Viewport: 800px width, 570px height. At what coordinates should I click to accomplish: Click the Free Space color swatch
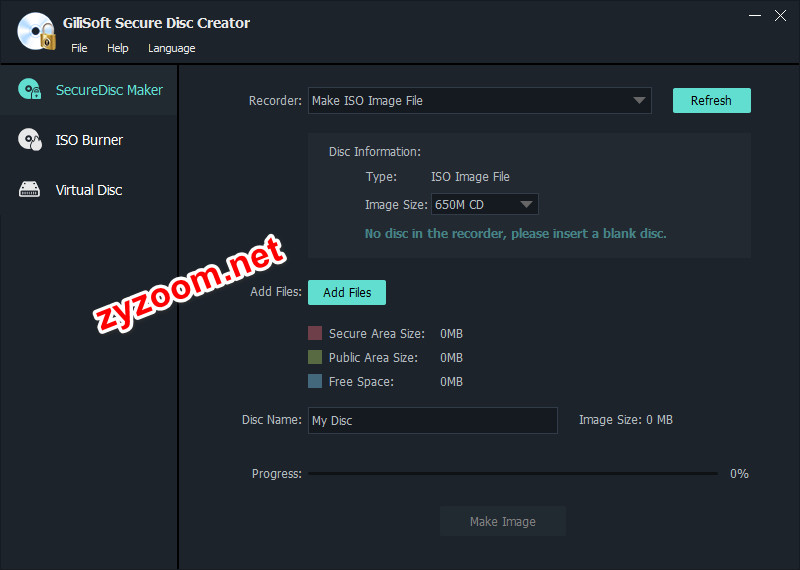coord(315,381)
